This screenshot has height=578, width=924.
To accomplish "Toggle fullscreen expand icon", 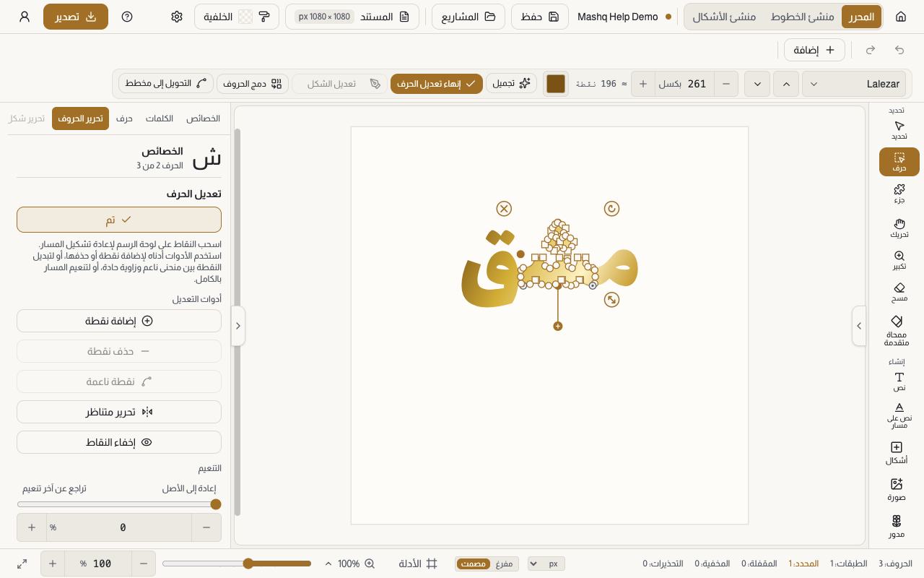I will (22, 564).
